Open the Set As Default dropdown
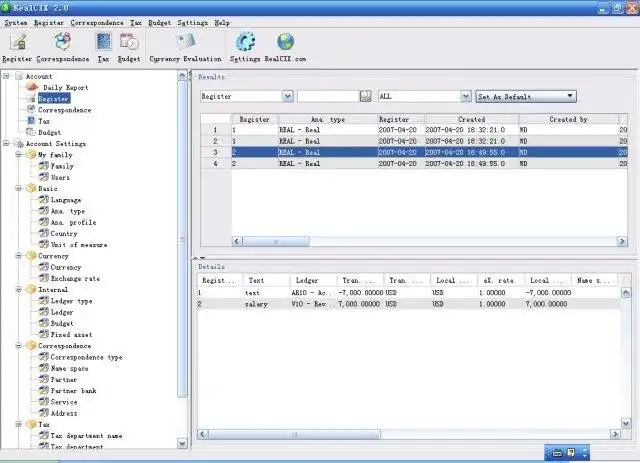 click(x=570, y=96)
